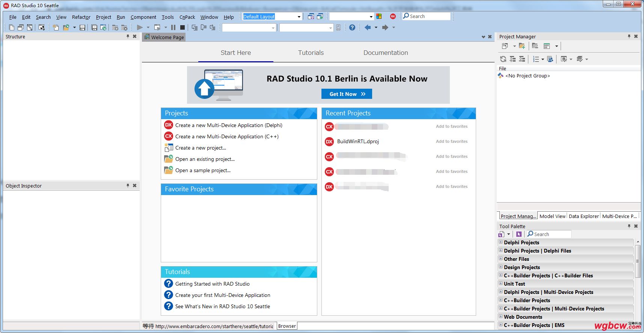Viewport: 644px width, 333px height.
Task: Click the blue Help question mark icon
Action: (x=352, y=27)
